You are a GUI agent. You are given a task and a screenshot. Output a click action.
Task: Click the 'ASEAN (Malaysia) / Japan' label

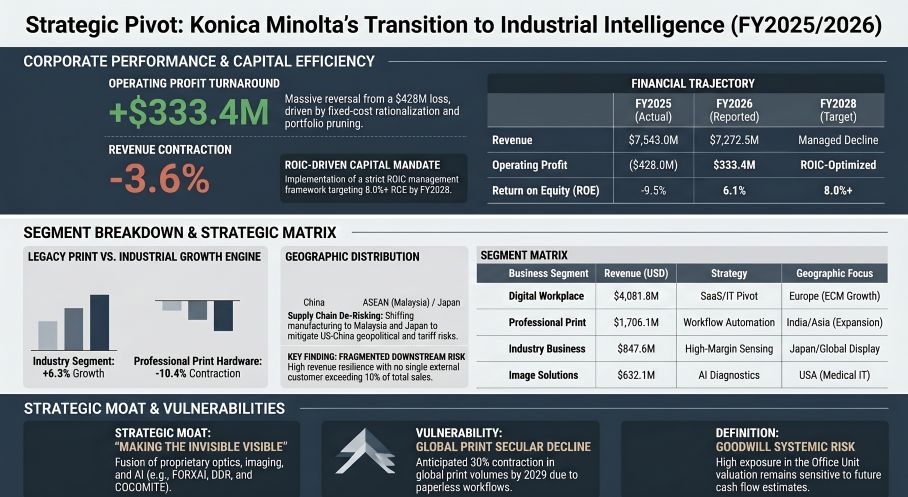(x=411, y=302)
